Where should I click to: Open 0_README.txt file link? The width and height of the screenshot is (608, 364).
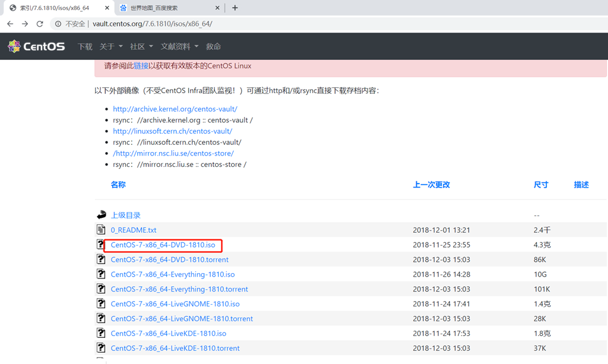pos(134,230)
